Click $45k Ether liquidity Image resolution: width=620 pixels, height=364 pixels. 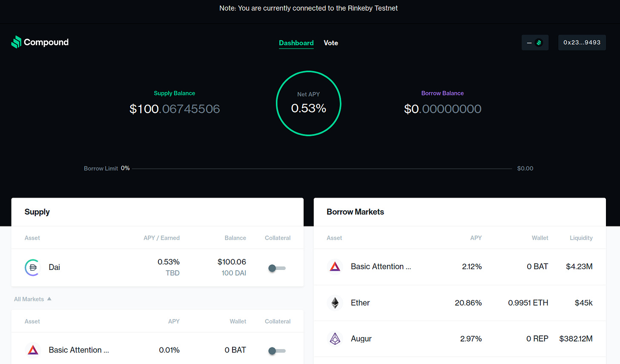point(584,303)
